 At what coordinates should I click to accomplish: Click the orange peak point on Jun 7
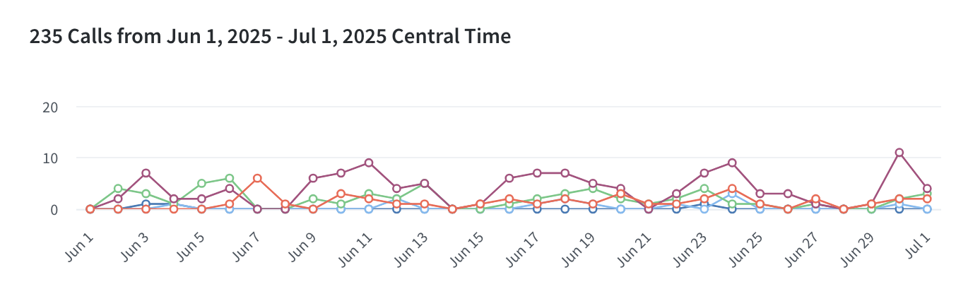pyautogui.click(x=257, y=178)
